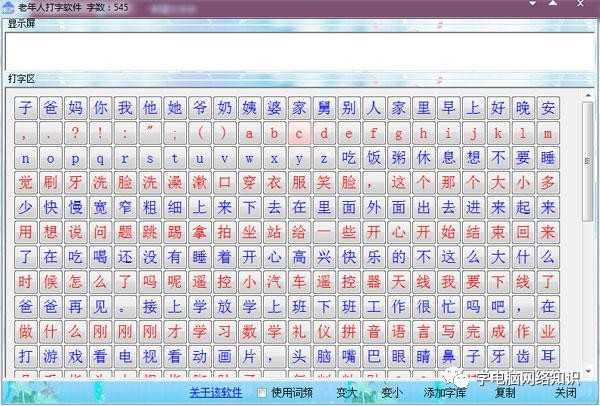The height and width of the screenshot is (406, 600).
Task: Click 变大 to enlarge the keys
Action: [x=346, y=393]
